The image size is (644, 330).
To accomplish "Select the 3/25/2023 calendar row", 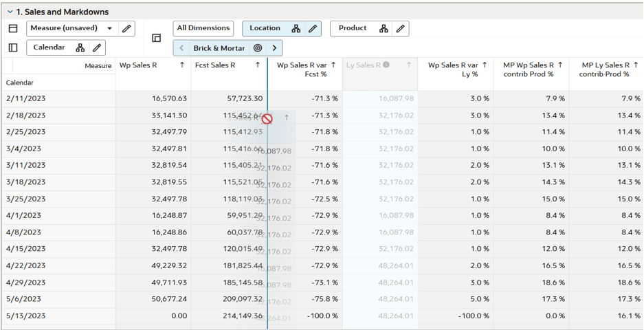I will point(58,199).
